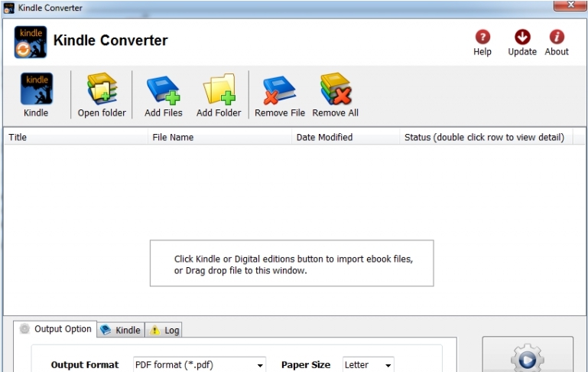Click the title bar app icon

8,8
